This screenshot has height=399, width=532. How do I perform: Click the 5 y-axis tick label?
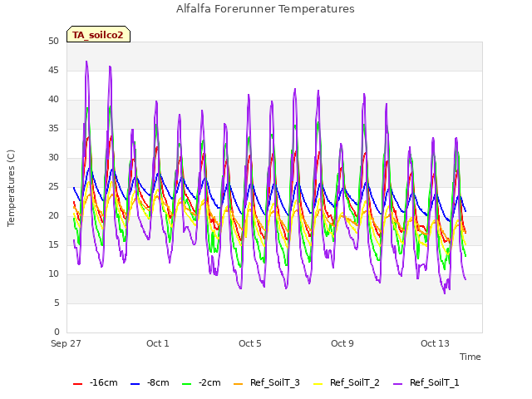pyautogui.click(x=57, y=303)
